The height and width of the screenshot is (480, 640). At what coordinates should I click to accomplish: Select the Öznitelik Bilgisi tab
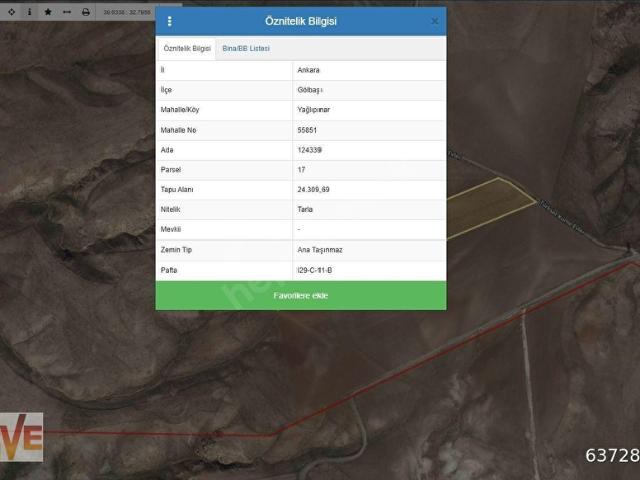click(x=187, y=48)
